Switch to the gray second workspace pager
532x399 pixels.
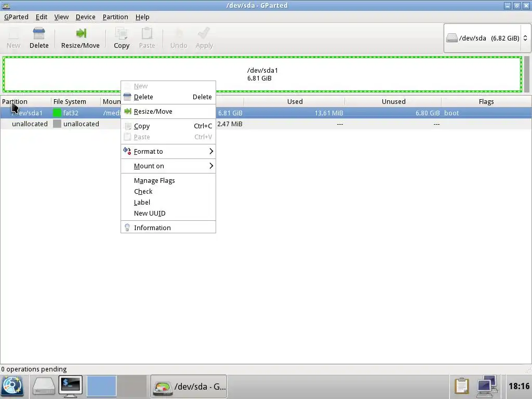(131, 386)
